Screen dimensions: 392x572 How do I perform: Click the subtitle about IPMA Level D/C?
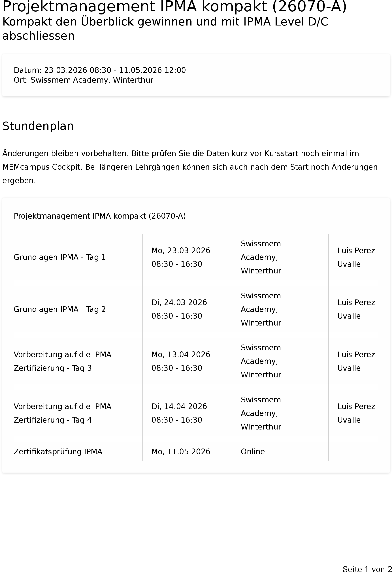(x=165, y=29)
